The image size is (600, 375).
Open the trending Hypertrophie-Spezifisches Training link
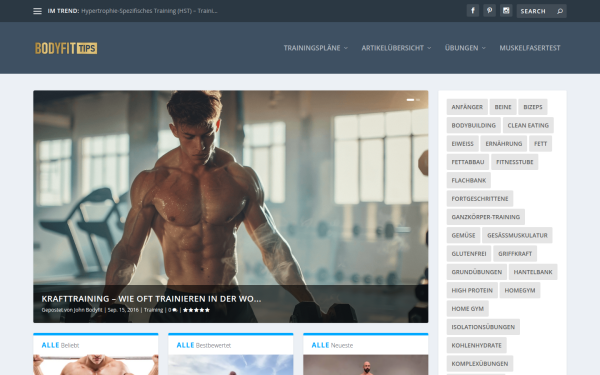click(149, 11)
